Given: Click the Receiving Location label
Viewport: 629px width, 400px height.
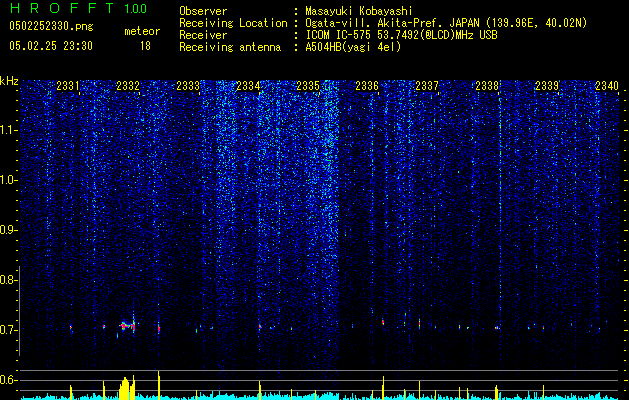Looking at the screenshot, I should click(x=233, y=23).
